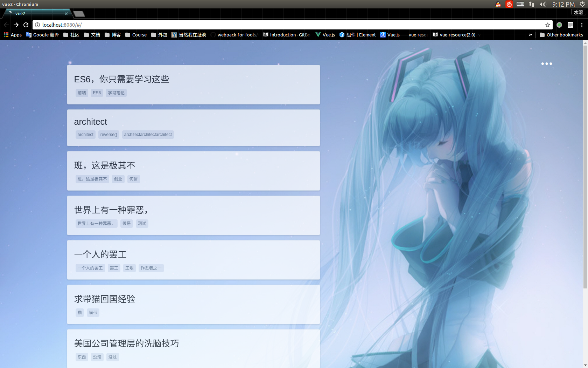Open the Course bookmark folder

point(136,35)
